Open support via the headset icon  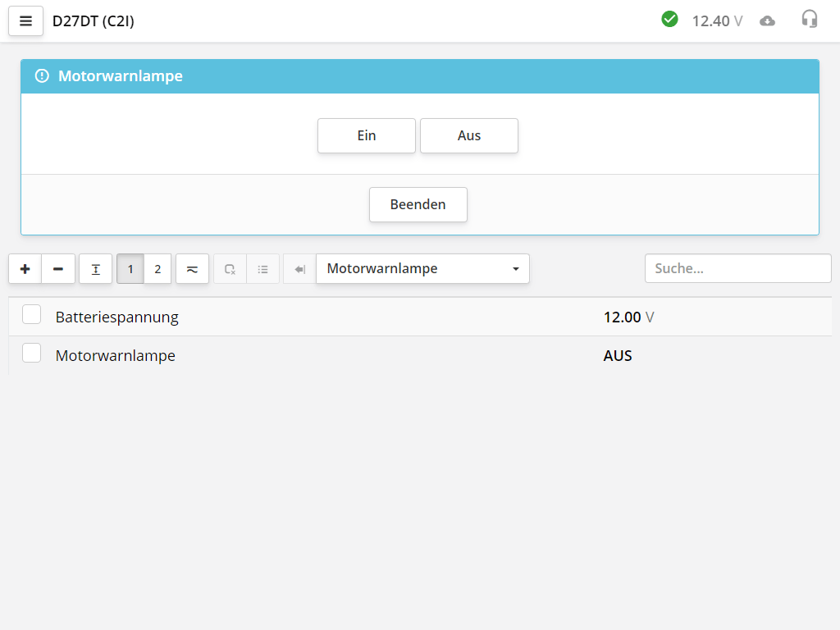810,20
